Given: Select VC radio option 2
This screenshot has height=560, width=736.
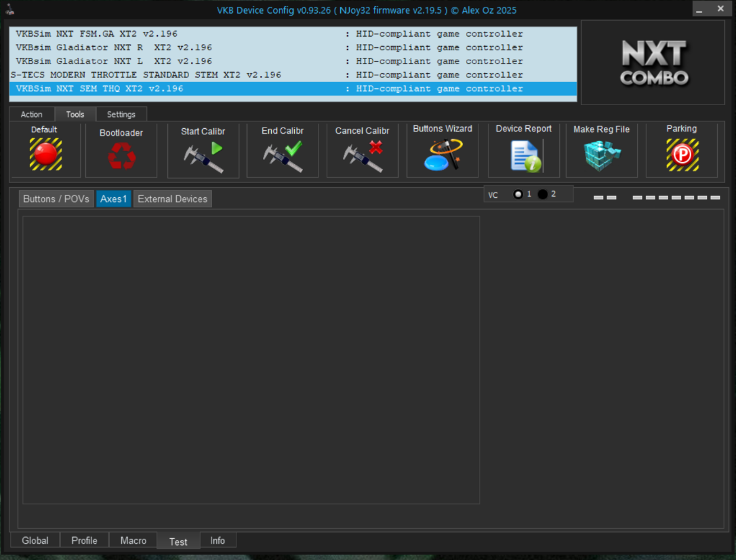Looking at the screenshot, I should (x=543, y=194).
